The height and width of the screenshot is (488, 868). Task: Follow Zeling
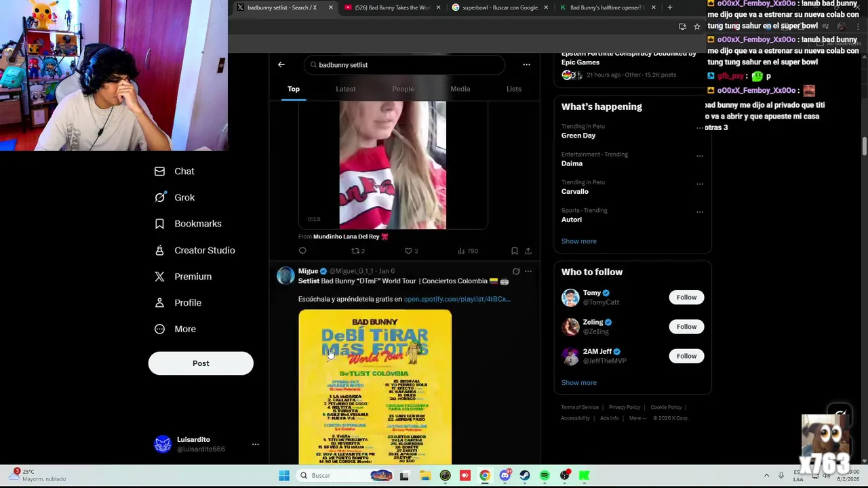pyautogui.click(x=686, y=327)
